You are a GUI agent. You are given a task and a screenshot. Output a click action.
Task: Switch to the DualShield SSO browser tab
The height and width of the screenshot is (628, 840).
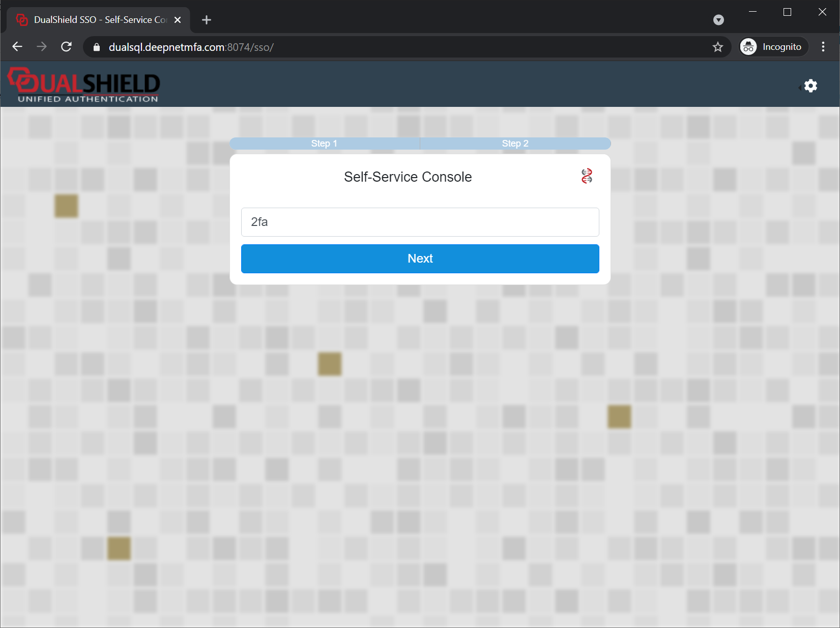click(99, 20)
